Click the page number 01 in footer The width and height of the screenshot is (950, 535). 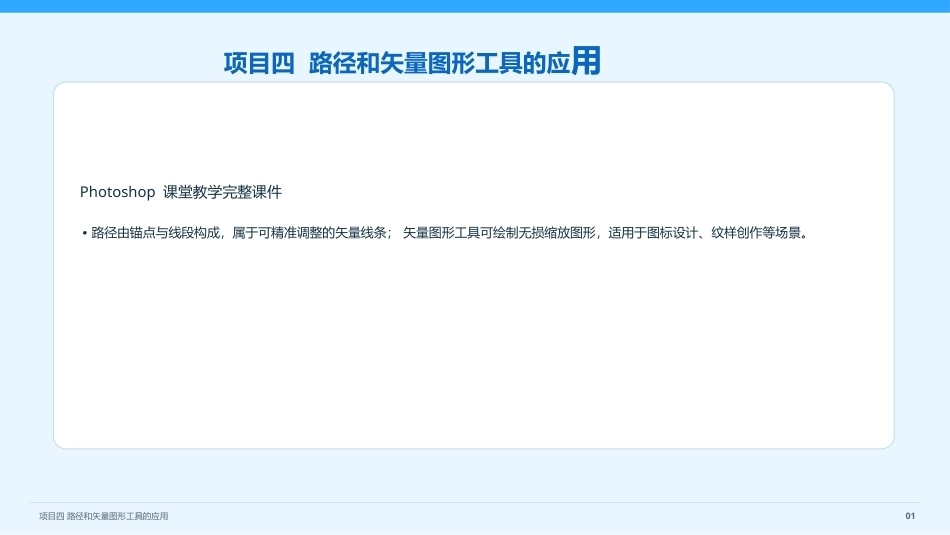click(910, 516)
